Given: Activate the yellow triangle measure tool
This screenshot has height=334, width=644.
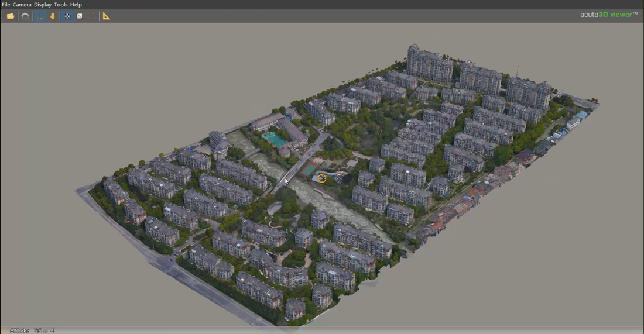Looking at the screenshot, I should tap(107, 16).
